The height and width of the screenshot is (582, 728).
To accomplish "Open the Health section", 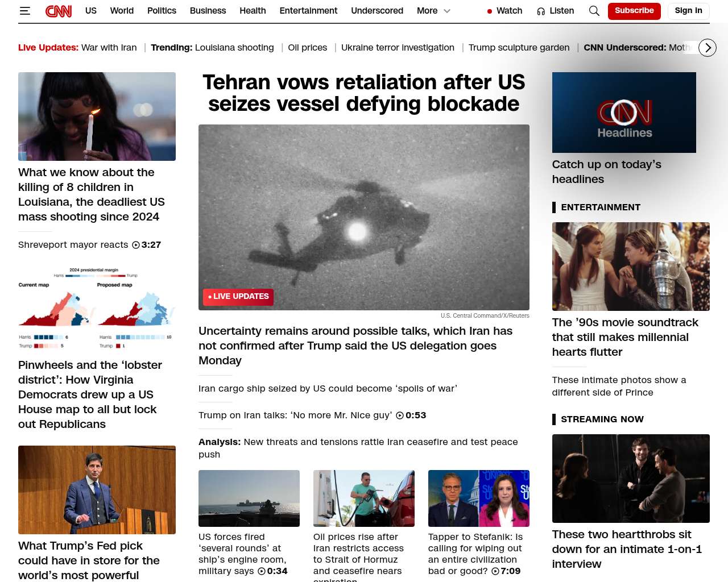I will tap(253, 11).
